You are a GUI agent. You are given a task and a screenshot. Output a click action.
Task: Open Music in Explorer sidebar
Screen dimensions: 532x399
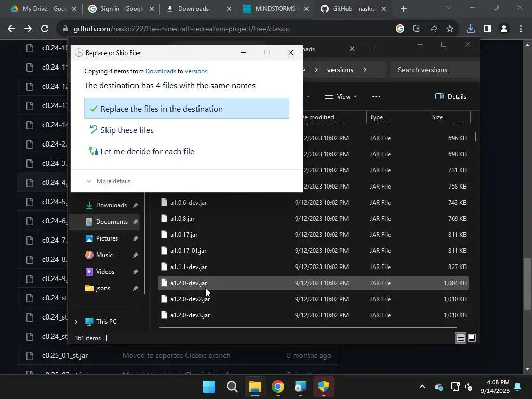click(x=104, y=255)
